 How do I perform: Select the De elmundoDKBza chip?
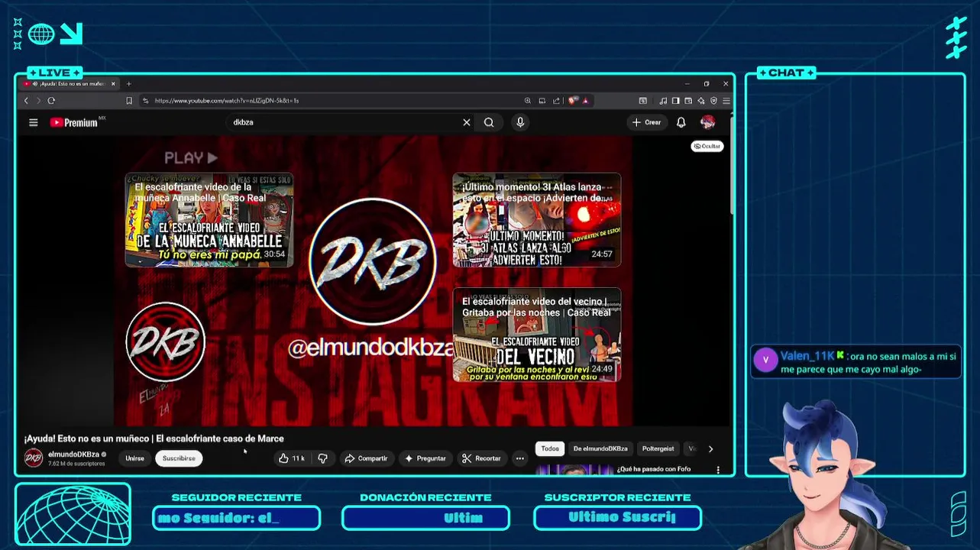coord(600,448)
